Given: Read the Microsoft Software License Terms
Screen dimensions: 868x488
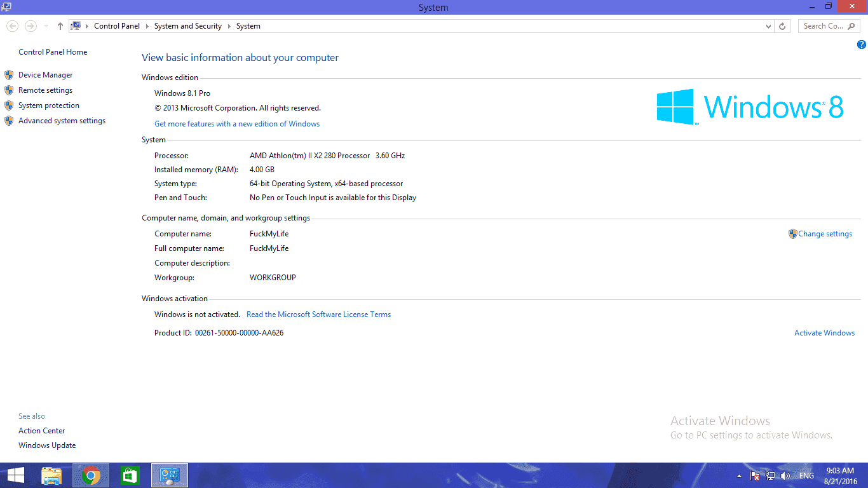Looking at the screenshot, I should tap(319, 315).
